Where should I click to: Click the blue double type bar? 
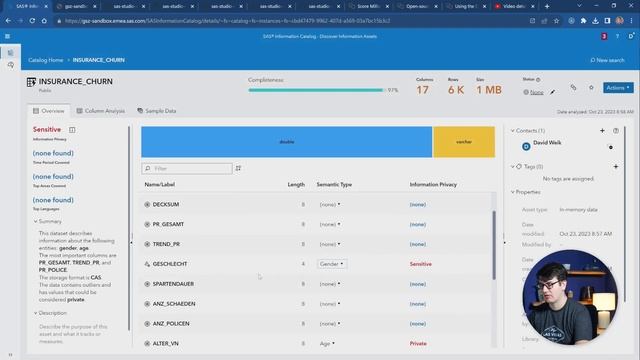pyautogui.click(x=287, y=142)
